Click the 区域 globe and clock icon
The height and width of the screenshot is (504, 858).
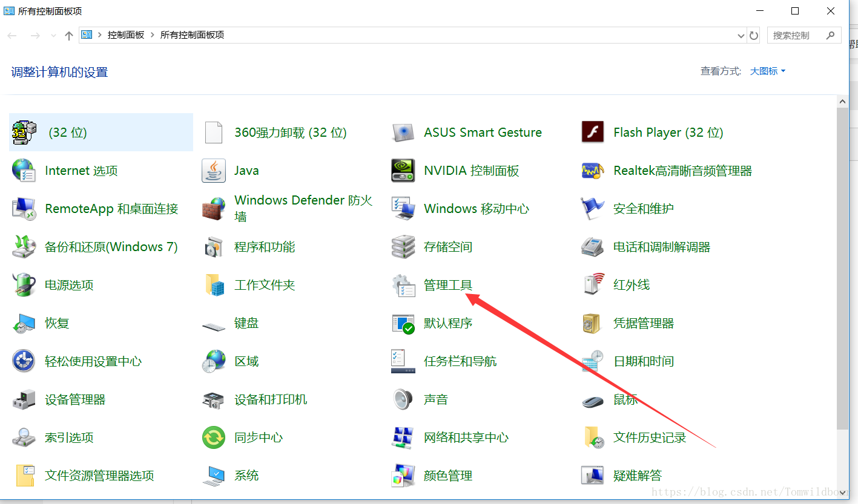click(214, 361)
